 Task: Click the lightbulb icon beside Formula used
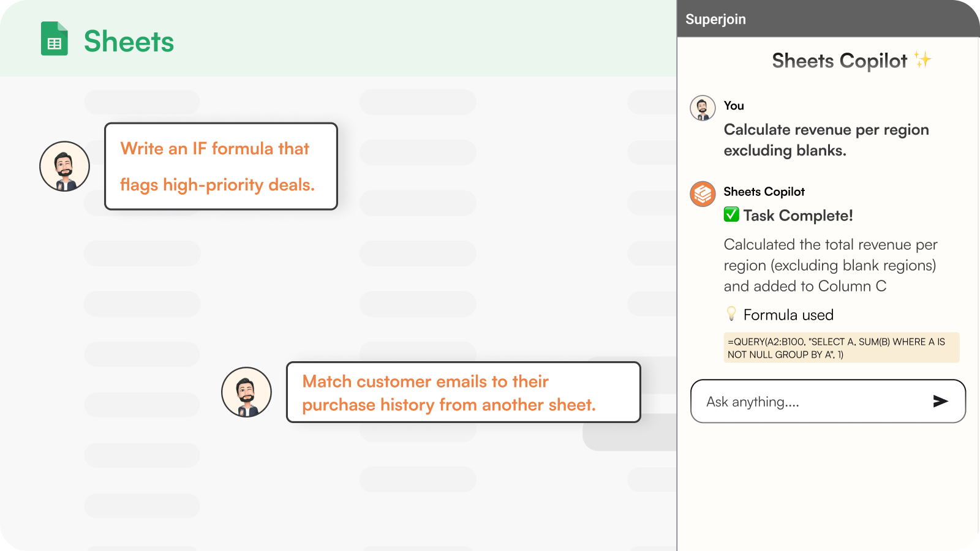[x=731, y=314]
